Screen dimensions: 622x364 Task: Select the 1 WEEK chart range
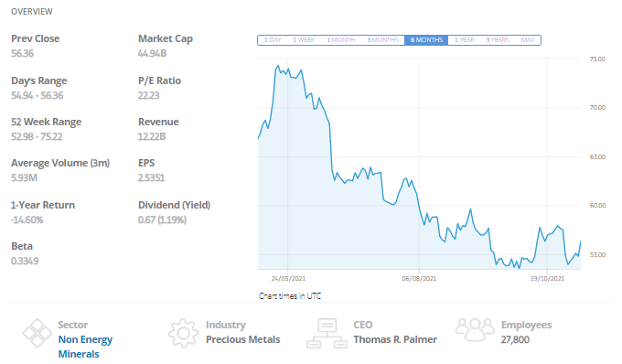coord(304,40)
